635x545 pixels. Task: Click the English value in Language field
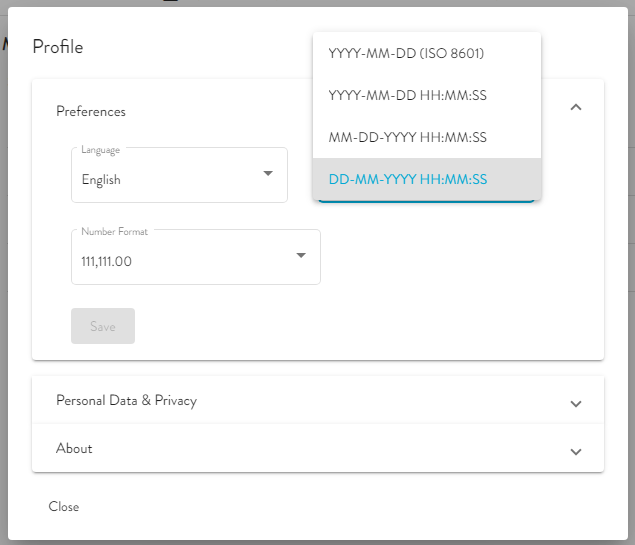(x=101, y=180)
